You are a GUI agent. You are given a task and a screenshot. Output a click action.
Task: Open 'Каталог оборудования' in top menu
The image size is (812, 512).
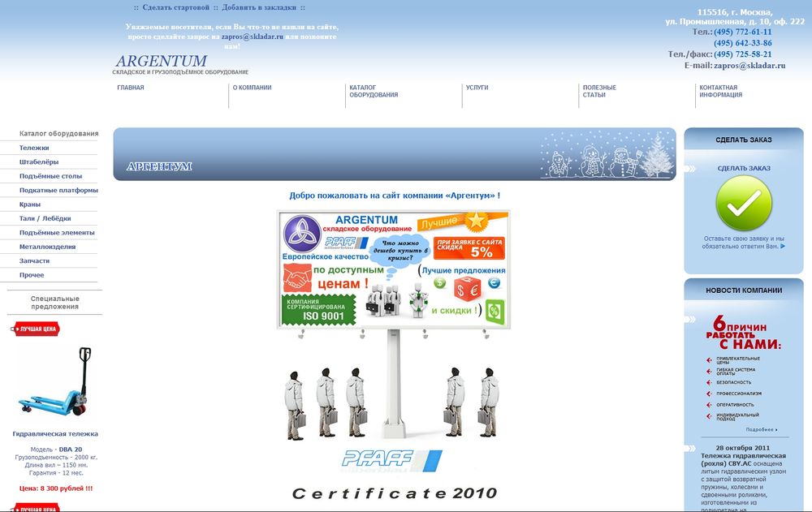point(374,91)
